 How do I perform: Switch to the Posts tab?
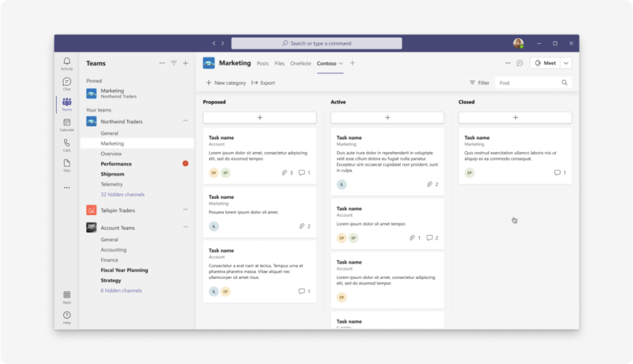263,63
